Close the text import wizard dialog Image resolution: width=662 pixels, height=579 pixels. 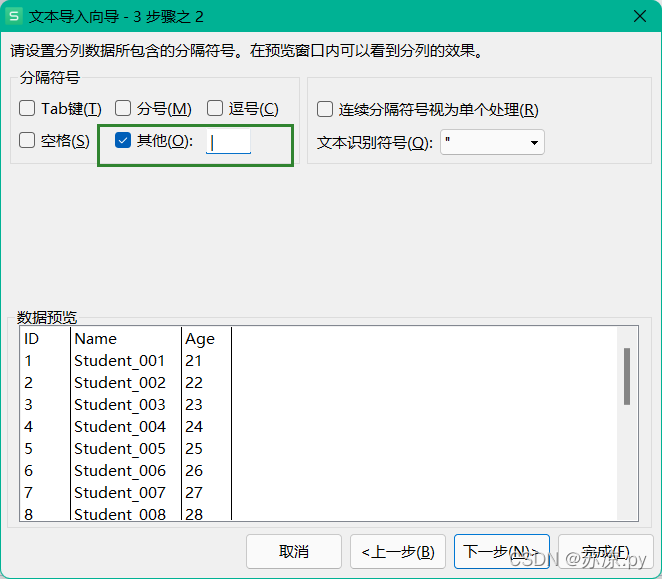tap(640, 16)
